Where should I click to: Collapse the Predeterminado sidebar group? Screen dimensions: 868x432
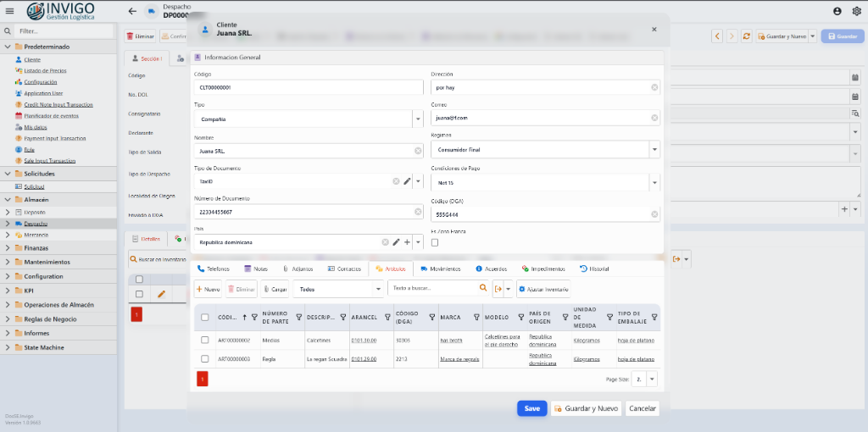pos(8,47)
